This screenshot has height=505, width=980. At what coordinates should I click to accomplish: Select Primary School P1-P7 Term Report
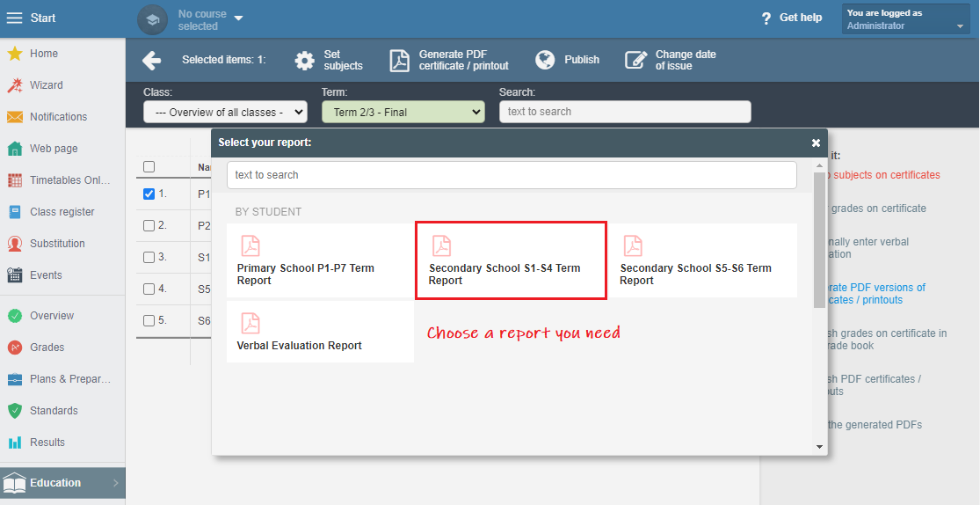(x=320, y=261)
